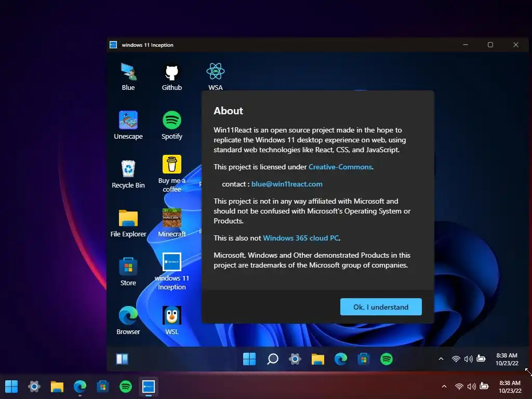
Task: Open Spotify on outer taskbar
Action: [126, 387]
